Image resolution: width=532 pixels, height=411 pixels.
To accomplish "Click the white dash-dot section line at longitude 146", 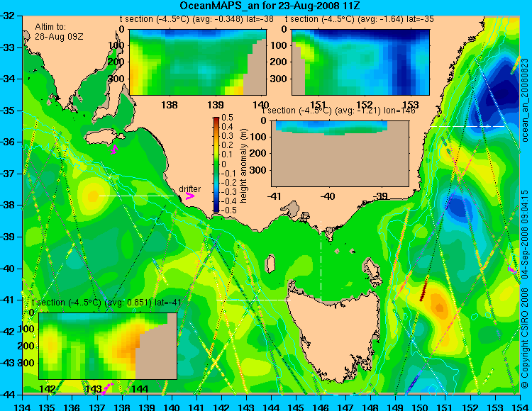I will tap(321, 262).
